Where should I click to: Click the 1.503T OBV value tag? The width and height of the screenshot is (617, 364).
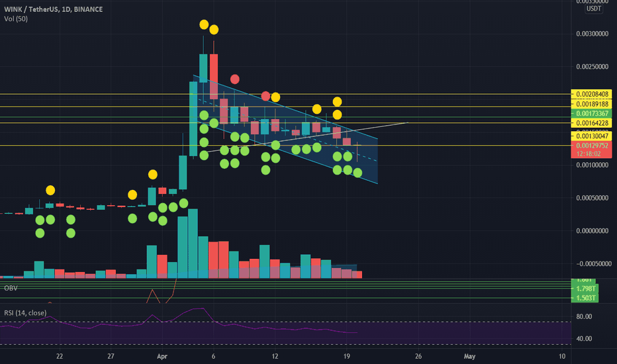(x=585, y=298)
